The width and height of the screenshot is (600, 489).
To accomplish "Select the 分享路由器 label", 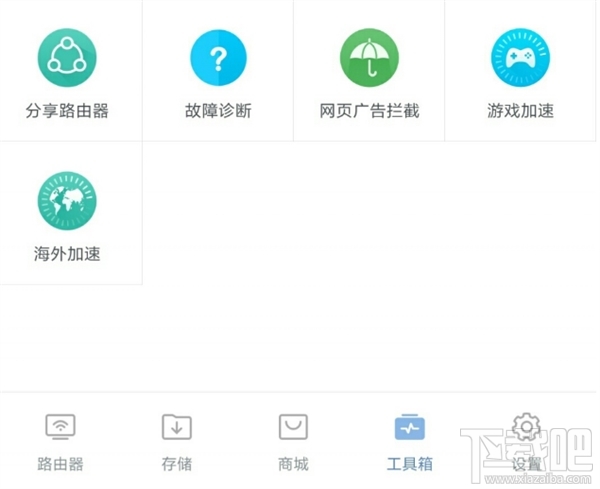I will tap(67, 111).
